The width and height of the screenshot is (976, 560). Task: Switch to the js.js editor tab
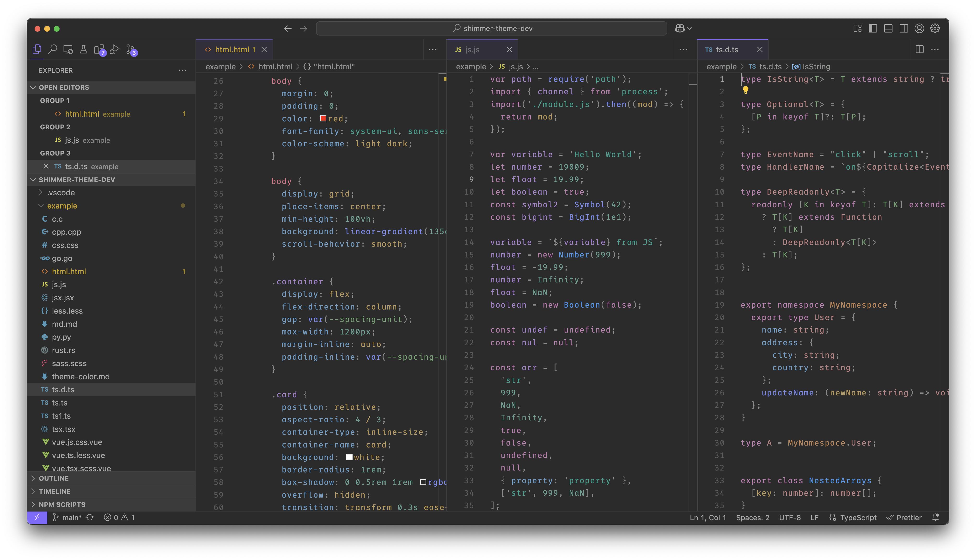(472, 50)
